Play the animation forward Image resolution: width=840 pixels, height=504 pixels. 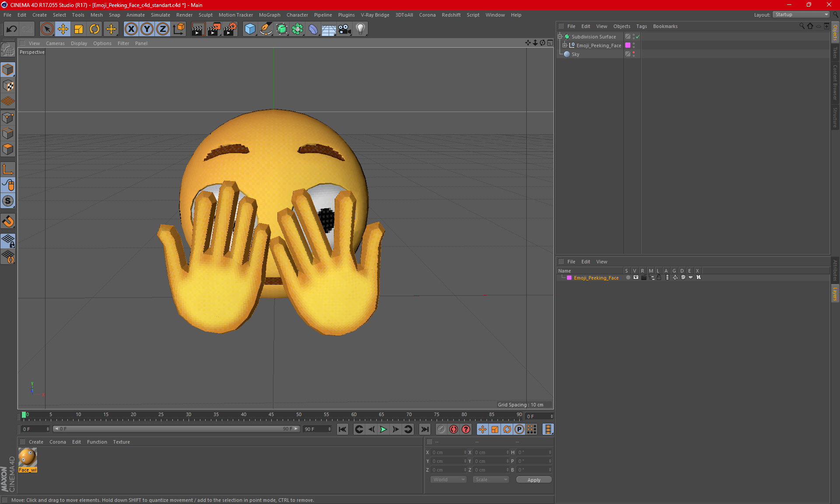point(383,429)
